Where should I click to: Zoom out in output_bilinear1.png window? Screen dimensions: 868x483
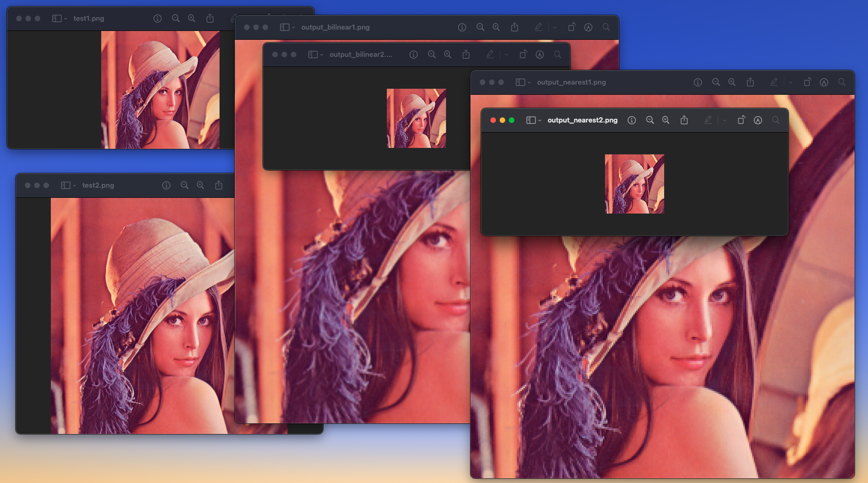coord(480,27)
